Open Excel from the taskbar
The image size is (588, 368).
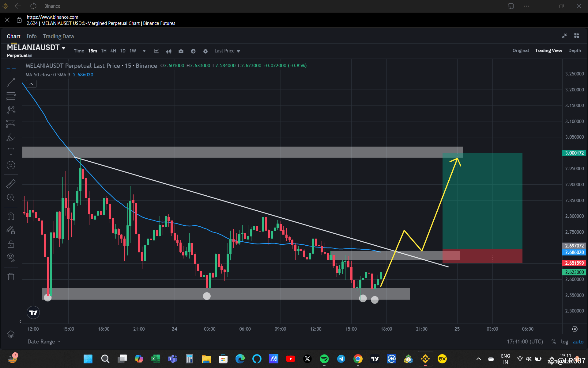(156, 359)
